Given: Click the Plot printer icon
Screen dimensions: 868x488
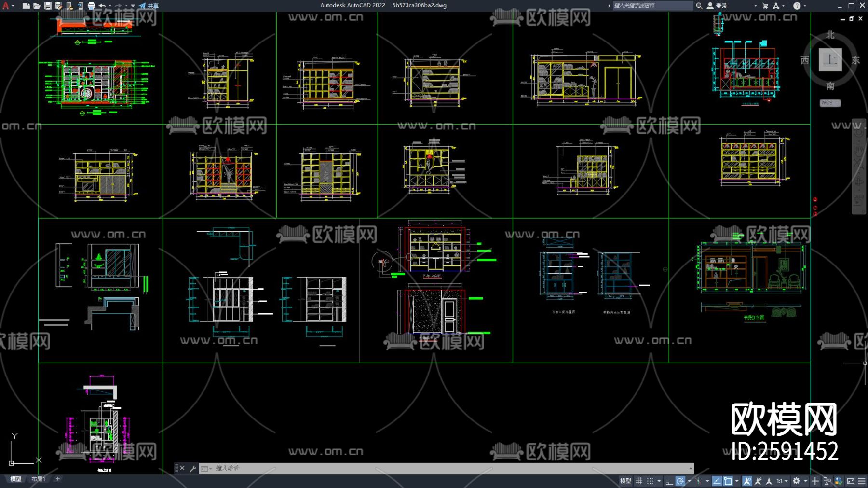Looking at the screenshot, I should click(91, 6).
